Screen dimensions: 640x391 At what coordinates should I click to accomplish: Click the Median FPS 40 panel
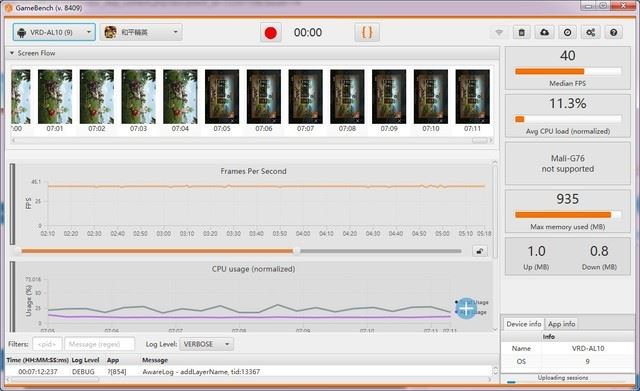pos(567,68)
